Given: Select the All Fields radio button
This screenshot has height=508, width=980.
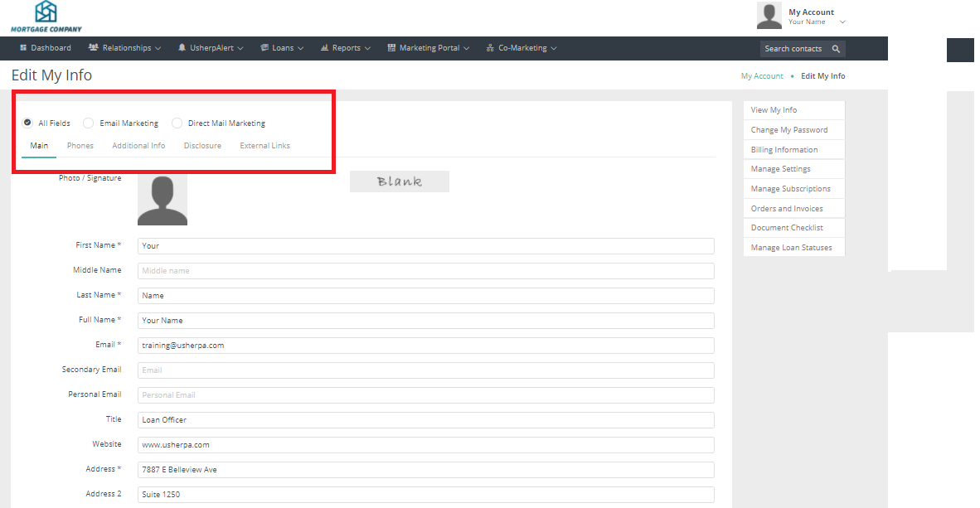Looking at the screenshot, I should click(x=27, y=123).
